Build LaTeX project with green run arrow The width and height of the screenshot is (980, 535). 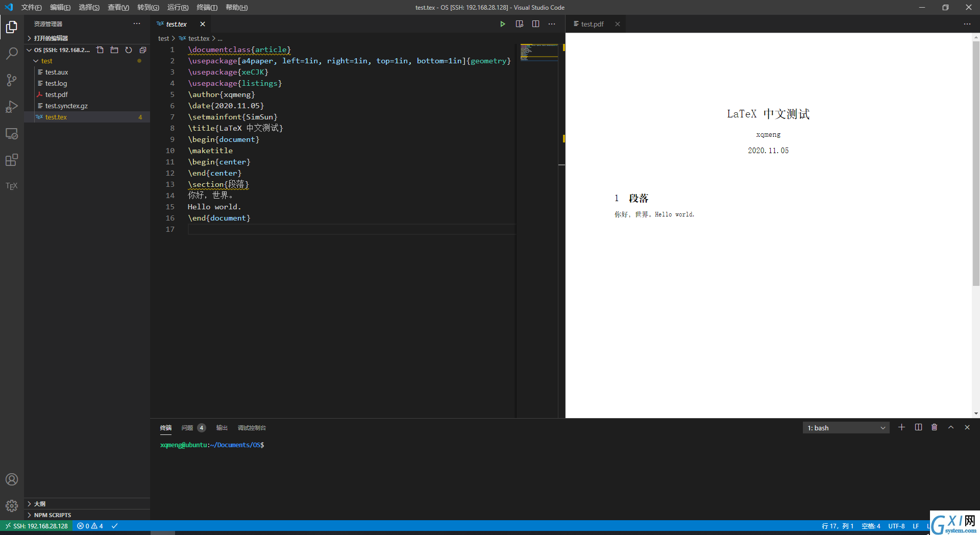click(503, 24)
